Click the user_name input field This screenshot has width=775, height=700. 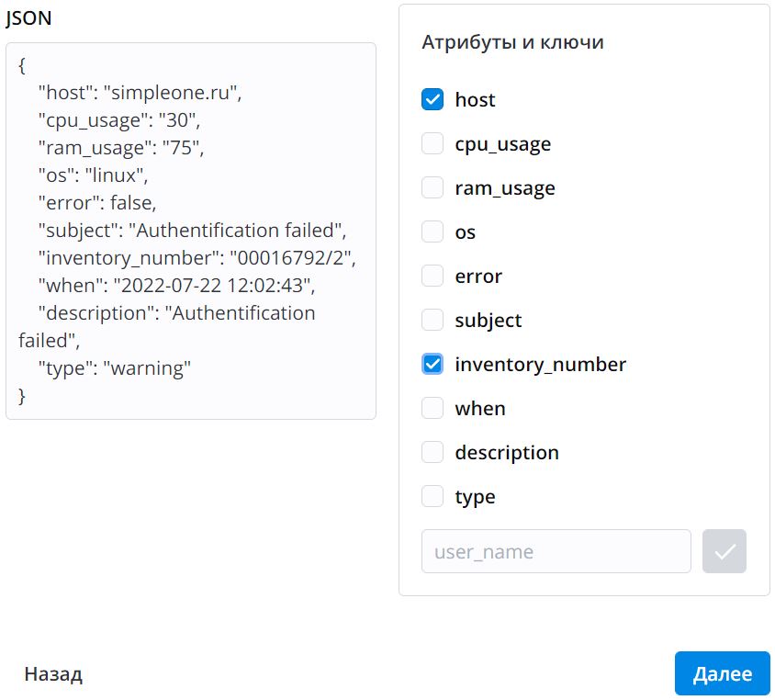click(556, 551)
